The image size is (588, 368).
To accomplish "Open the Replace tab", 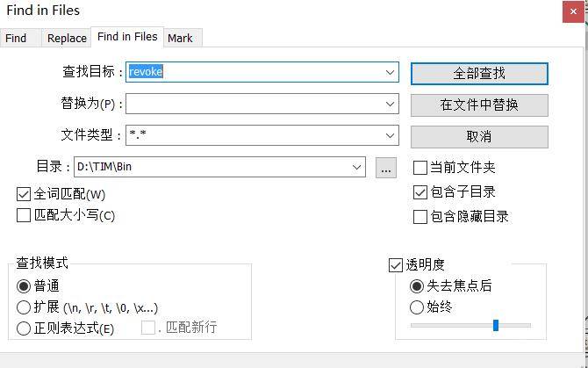I will 67,38.
